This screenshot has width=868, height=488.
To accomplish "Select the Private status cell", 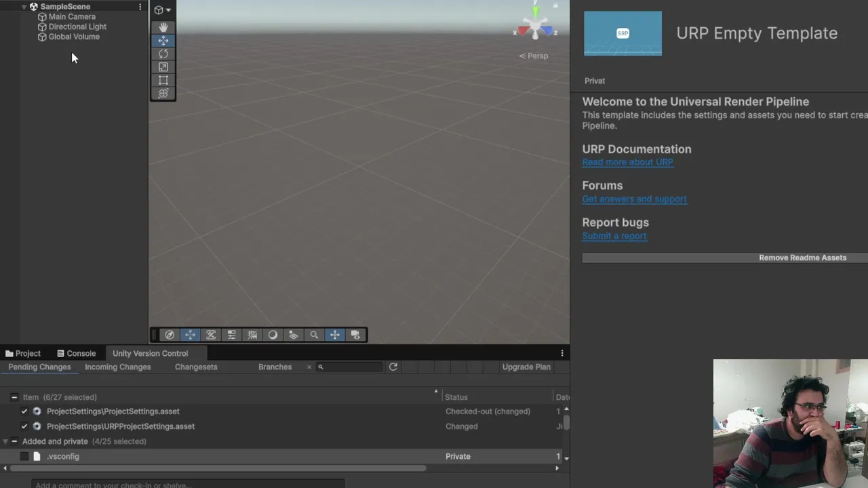I will (458, 456).
